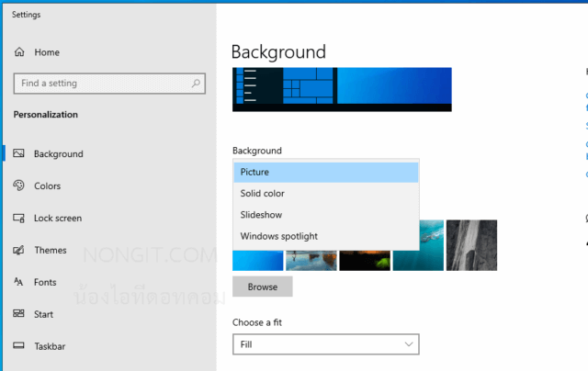This screenshot has width=588, height=371.
Task: Switch to the Themes section
Action: (x=51, y=250)
